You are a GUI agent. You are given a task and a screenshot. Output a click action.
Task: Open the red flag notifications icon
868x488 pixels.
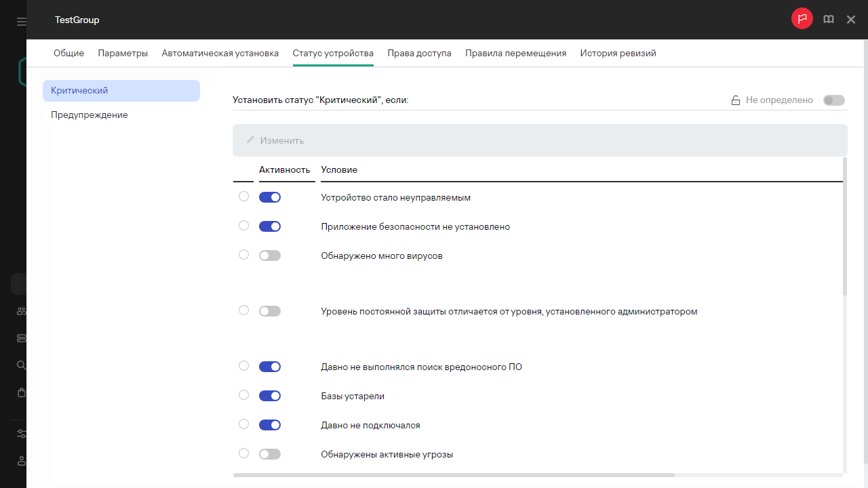pyautogui.click(x=802, y=19)
